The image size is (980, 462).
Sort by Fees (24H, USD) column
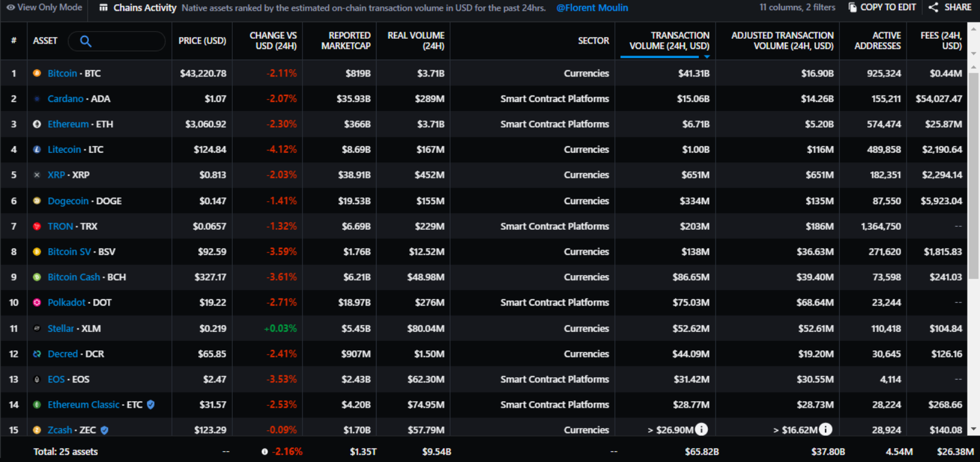[x=941, y=41]
